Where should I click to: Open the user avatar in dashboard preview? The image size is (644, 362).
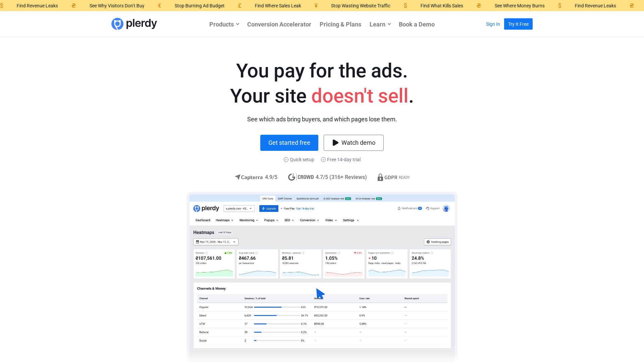coord(446,208)
